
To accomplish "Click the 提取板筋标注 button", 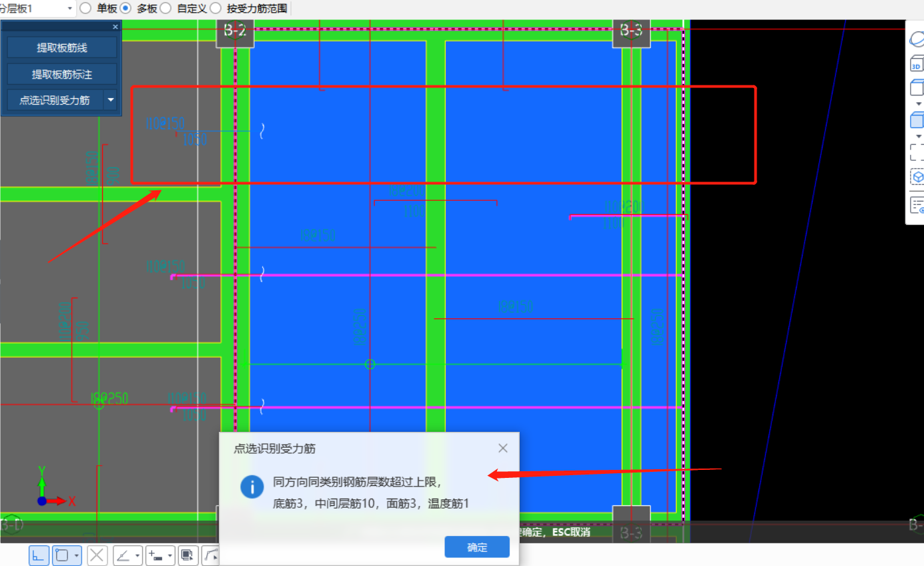I will (x=62, y=74).
